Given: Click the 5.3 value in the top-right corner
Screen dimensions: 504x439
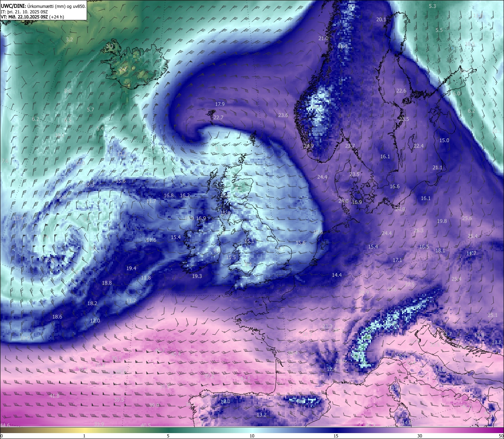Looking at the screenshot, I should click(432, 6).
